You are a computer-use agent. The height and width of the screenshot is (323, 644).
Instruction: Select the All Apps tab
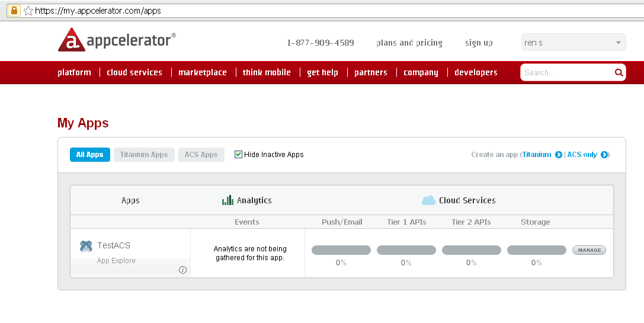click(90, 155)
